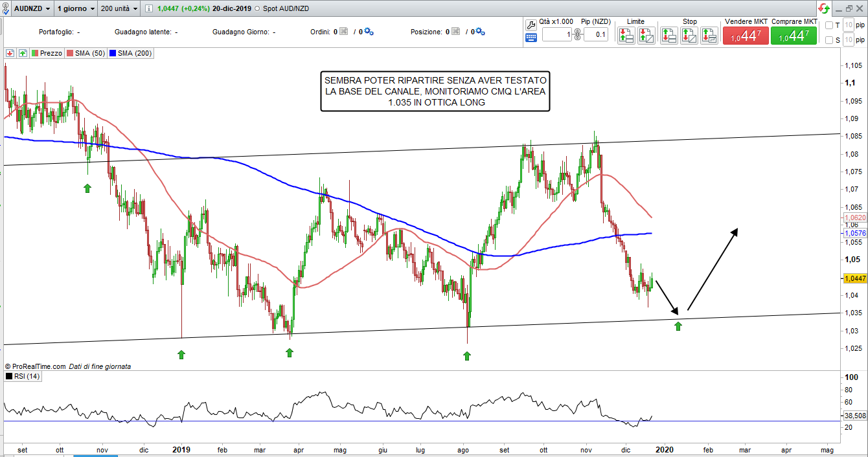
Task: Open the Ordini gear settings icon
Action: (369, 32)
